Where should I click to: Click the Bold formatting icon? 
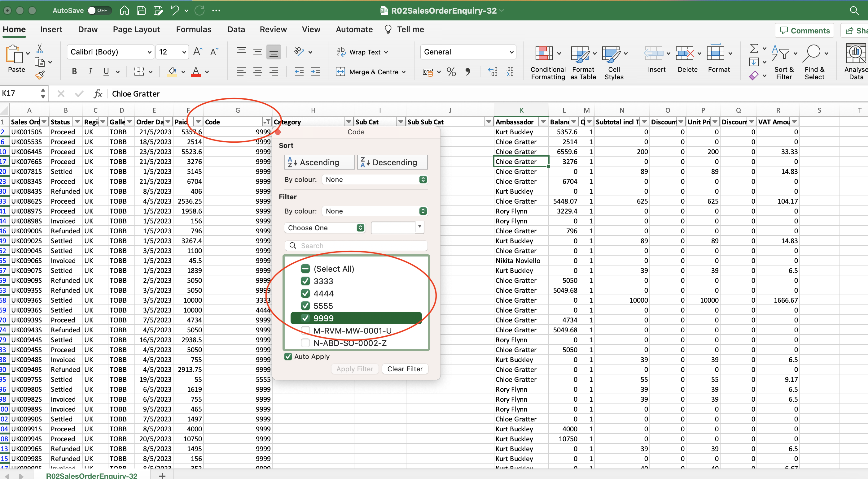[x=74, y=72]
